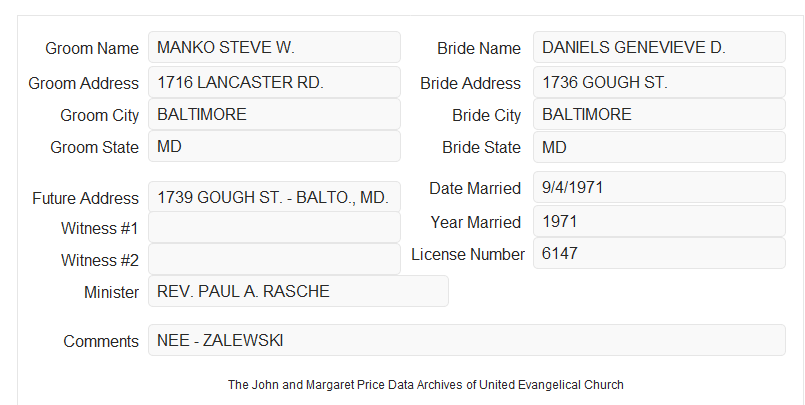This screenshot has width=805, height=405.
Task: Focus the Bride Address field
Action: (659, 82)
